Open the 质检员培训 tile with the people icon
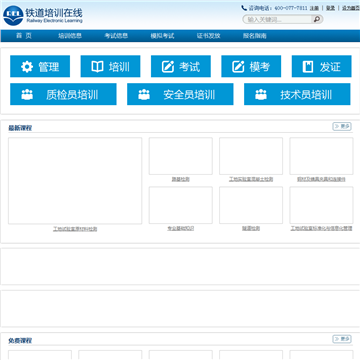360x360 pixels. pos(63,94)
